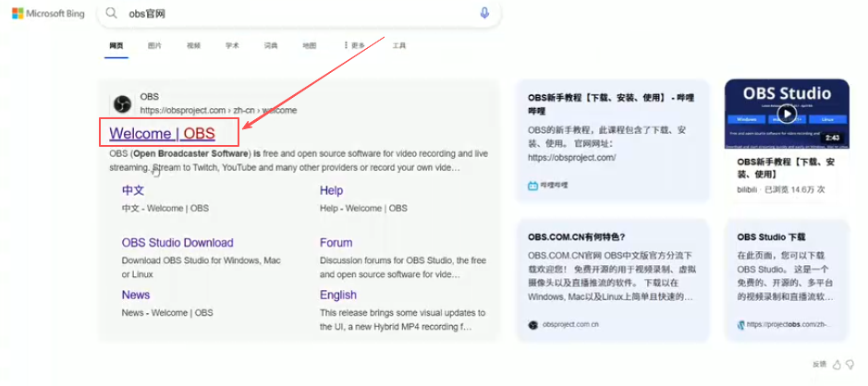Screen dimensions: 868x386
Task: Open the 词典 tab
Action: point(271,46)
